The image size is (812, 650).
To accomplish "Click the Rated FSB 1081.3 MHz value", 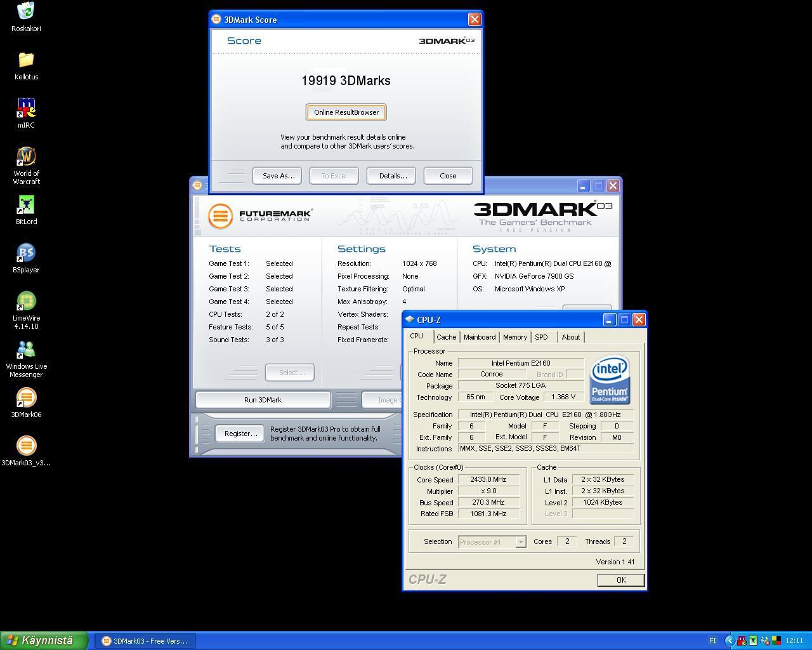I will [488, 514].
